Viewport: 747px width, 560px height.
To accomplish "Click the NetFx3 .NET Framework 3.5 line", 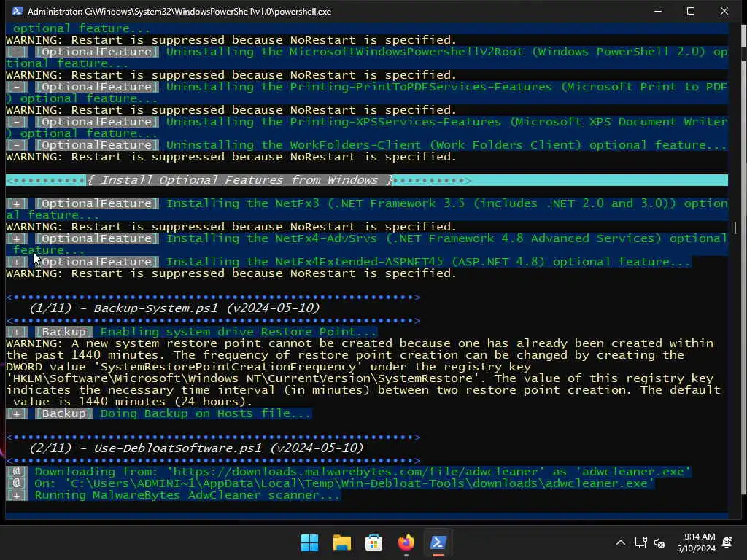I will pyautogui.click(x=367, y=209).
